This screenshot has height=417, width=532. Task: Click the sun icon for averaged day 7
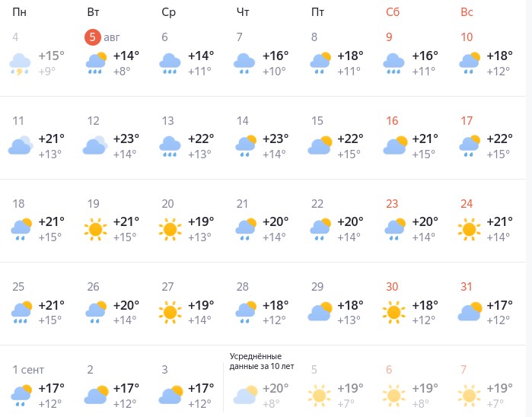[468, 394]
